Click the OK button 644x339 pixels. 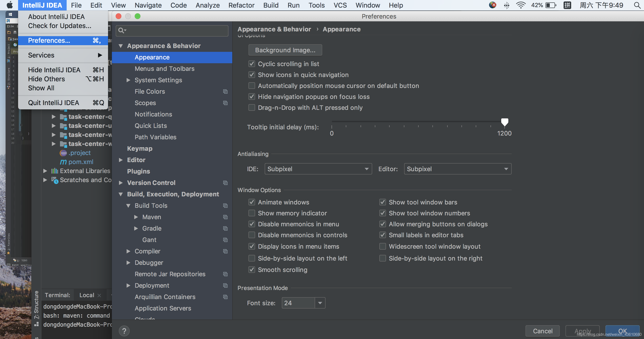[x=623, y=331]
